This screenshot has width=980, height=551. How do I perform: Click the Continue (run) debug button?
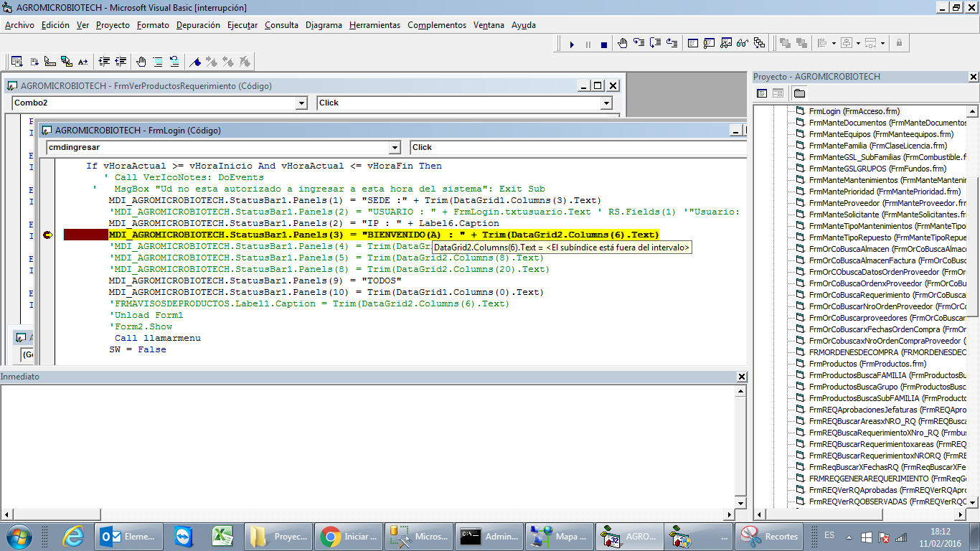coord(573,44)
